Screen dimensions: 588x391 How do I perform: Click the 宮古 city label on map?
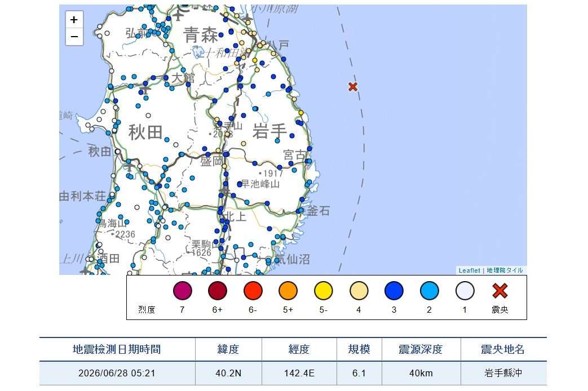point(295,155)
